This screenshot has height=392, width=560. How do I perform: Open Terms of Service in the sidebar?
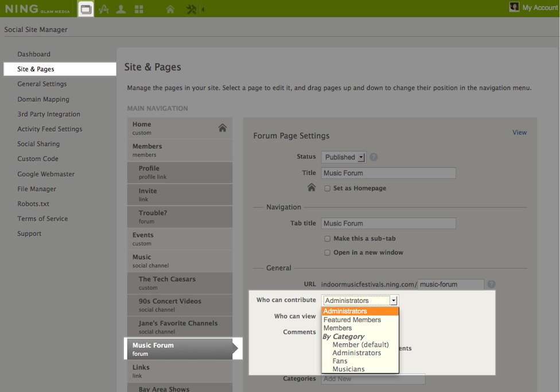[x=42, y=219]
